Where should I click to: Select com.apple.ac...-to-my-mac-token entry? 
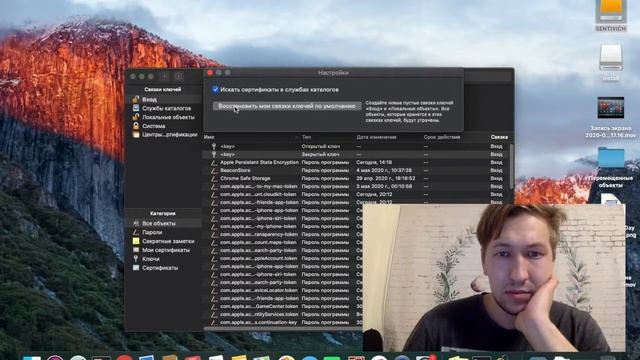(258, 186)
